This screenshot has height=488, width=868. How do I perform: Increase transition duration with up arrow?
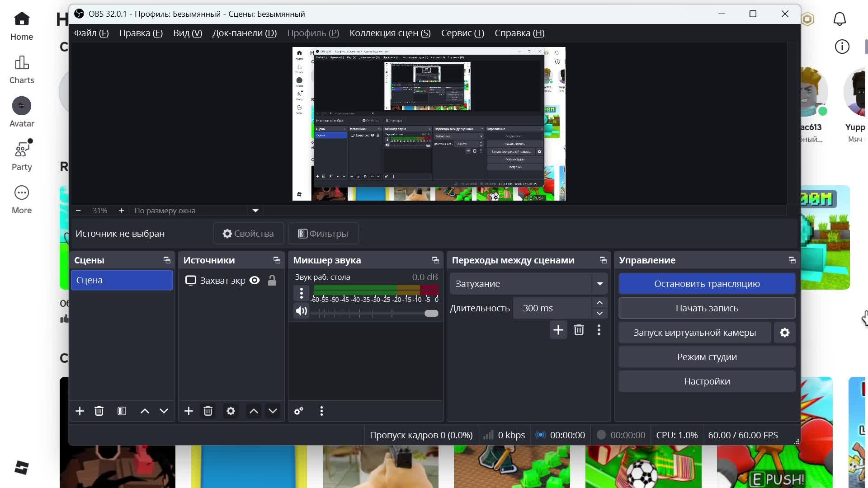point(599,303)
